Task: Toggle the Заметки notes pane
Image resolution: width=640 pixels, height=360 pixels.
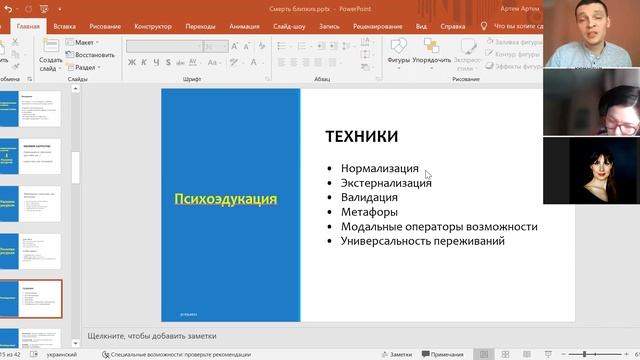Action: (397, 354)
